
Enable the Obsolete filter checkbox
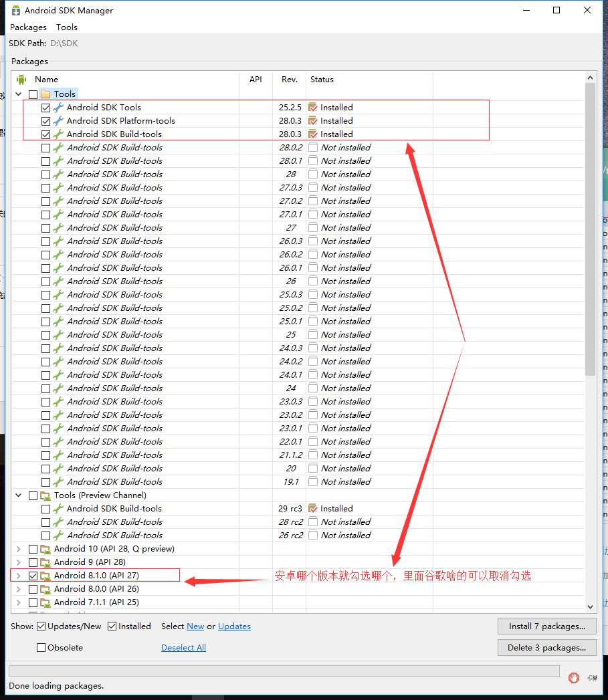click(41, 648)
